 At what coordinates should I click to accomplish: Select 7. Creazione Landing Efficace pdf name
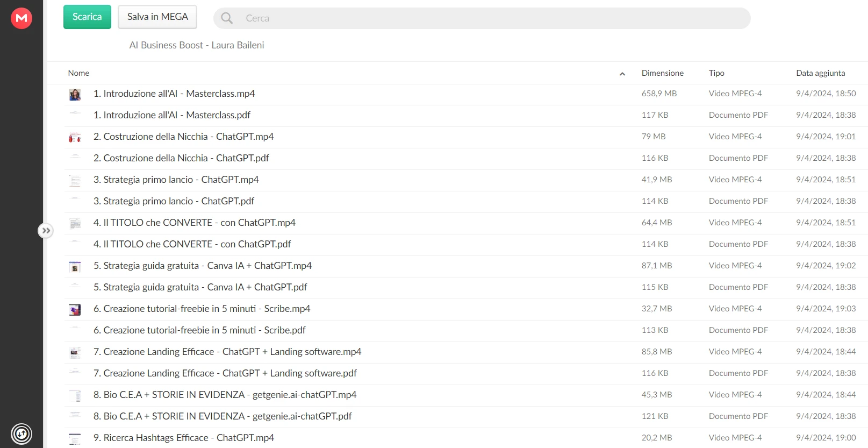[x=225, y=373]
